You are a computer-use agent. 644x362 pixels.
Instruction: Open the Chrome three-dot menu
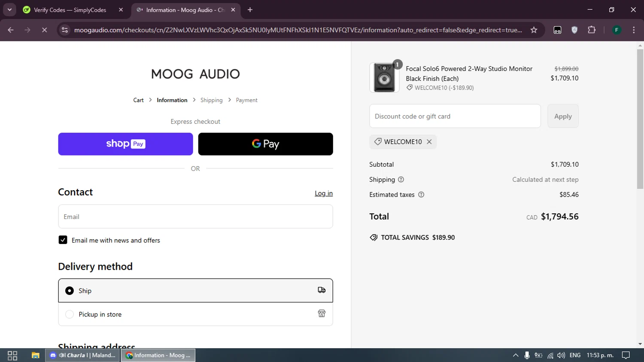pos(634,30)
